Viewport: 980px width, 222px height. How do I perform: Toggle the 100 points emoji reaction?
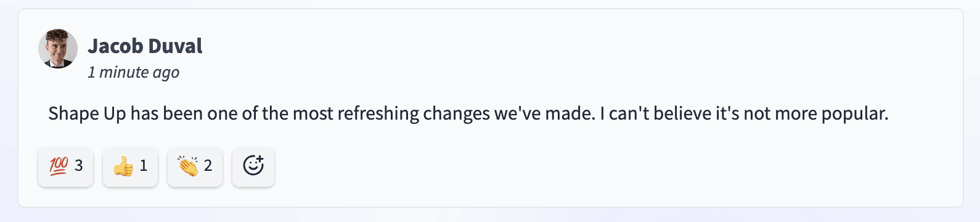[x=66, y=166]
